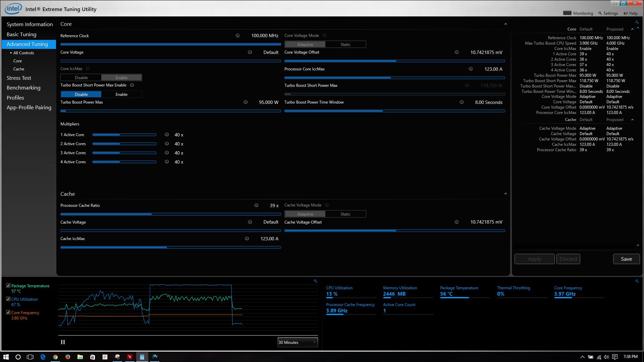
Task: Open App-Profile Pairing section
Action: pos(29,108)
